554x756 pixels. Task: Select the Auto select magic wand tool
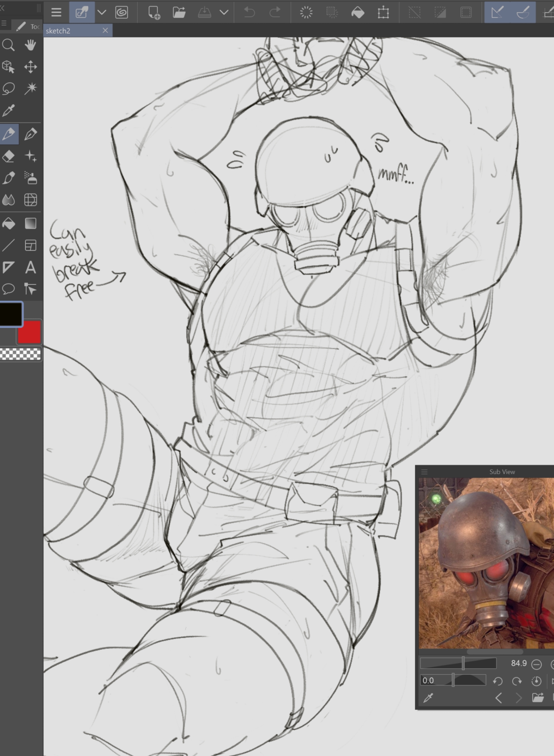pyautogui.click(x=30, y=89)
